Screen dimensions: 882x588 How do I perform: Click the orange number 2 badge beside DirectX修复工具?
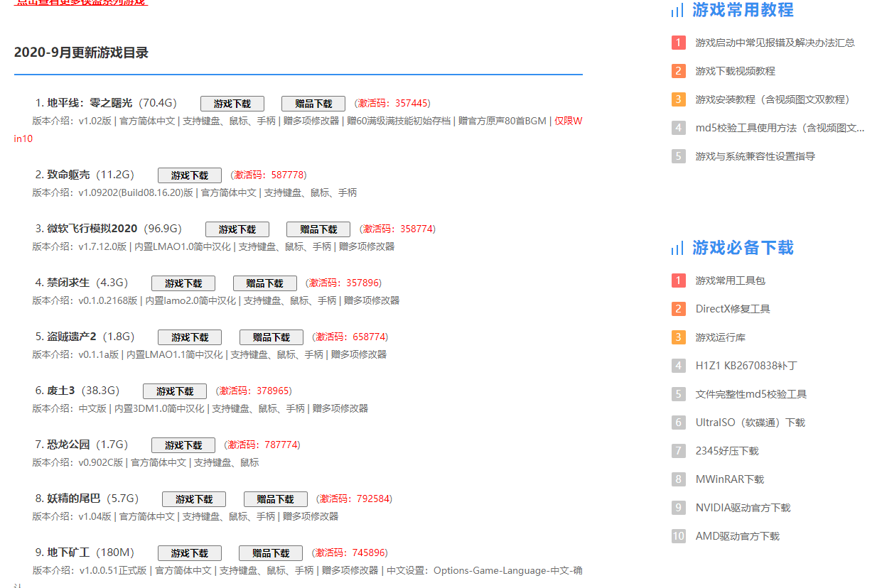pos(678,309)
